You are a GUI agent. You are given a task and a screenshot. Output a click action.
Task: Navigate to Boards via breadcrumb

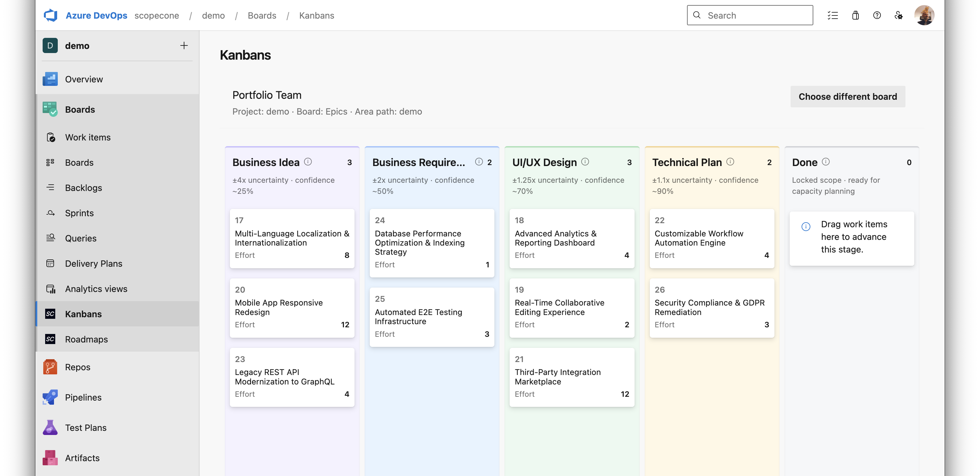click(262, 15)
